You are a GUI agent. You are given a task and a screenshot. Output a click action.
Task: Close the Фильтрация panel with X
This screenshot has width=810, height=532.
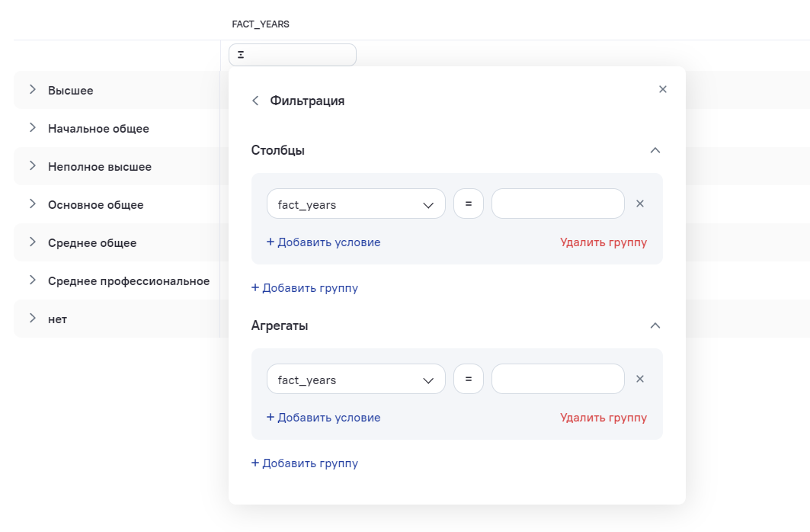pyautogui.click(x=662, y=89)
